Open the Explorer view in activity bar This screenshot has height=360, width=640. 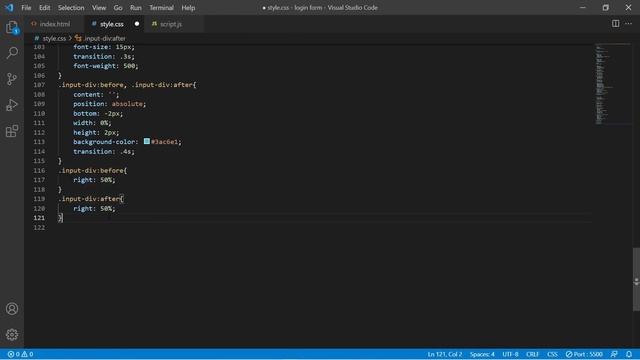(x=12, y=27)
